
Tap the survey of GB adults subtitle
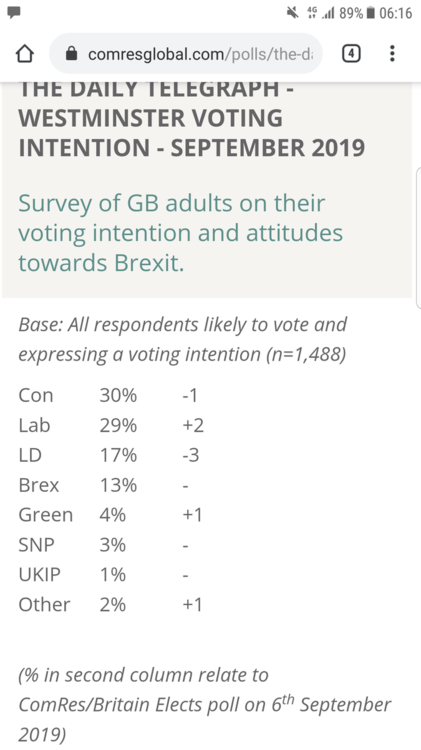tap(180, 233)
